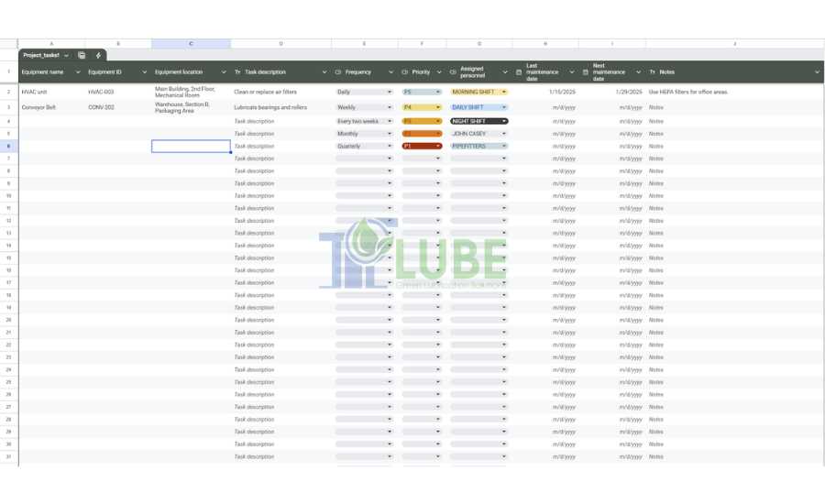Open the Weekly frequency dropdown chip
This screenshot has height=504, width=825.
click(364, 107)
